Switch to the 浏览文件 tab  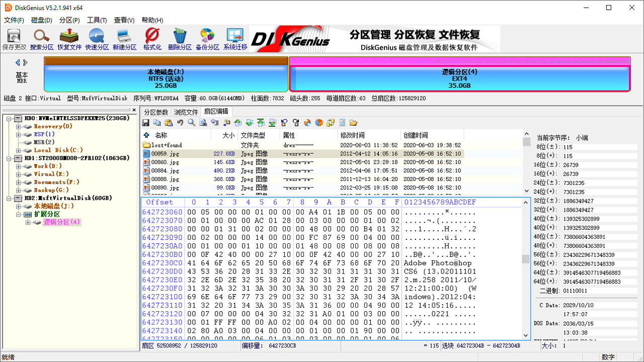click(187, 112)
